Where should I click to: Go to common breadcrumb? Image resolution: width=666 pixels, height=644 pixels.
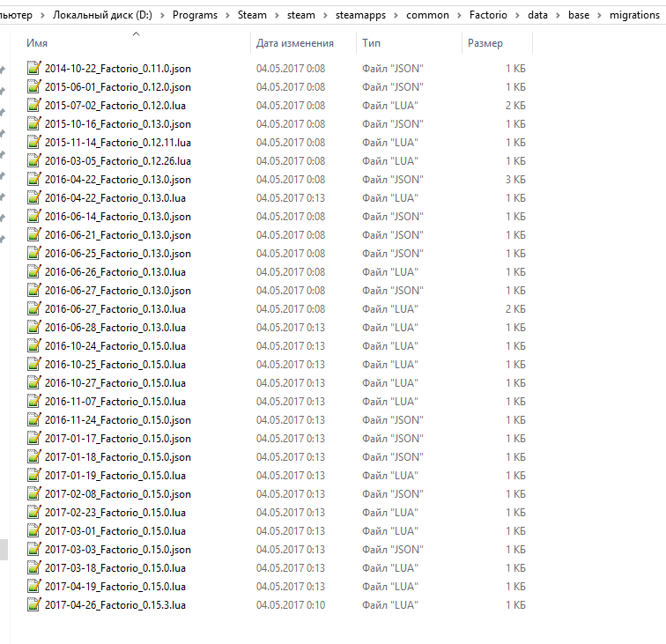(x=427, y=15)
